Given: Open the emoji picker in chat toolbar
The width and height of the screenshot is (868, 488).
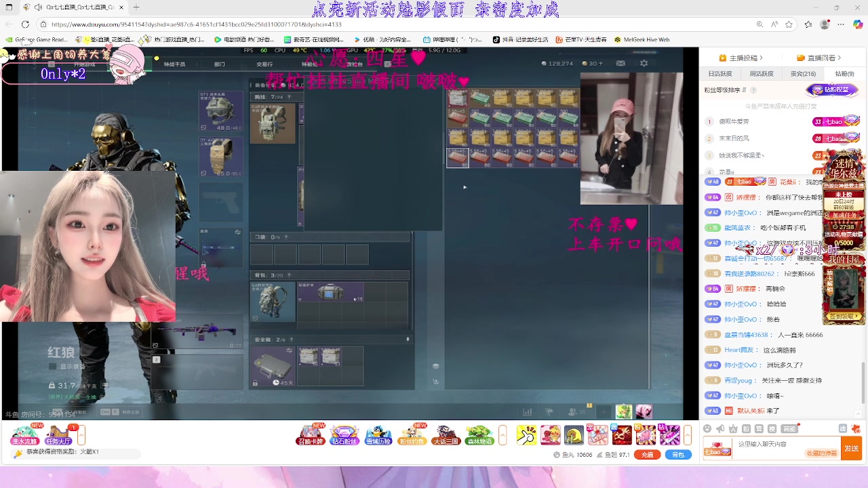Looking at the screenshot, I should 707,428.
